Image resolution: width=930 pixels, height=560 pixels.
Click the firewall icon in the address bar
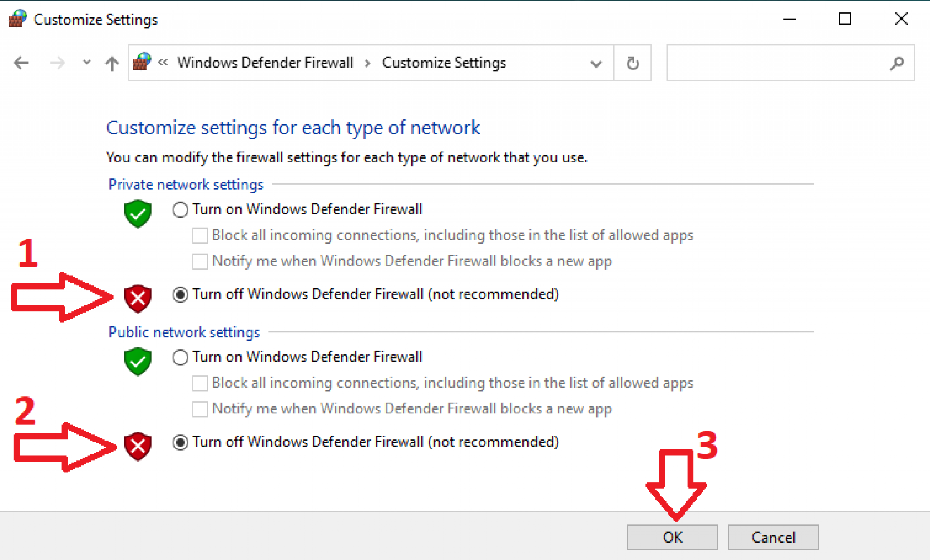click(x=141, y=63)
